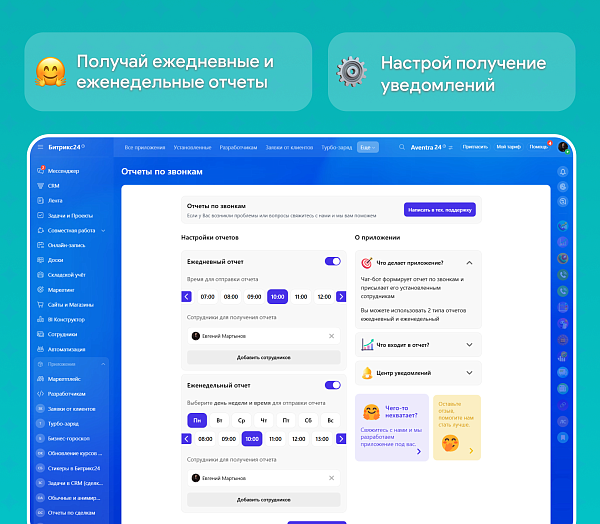Screen dimensions: 600x524
Task: Open the Еще dropdown in top menu
Action: pos(368,147)
